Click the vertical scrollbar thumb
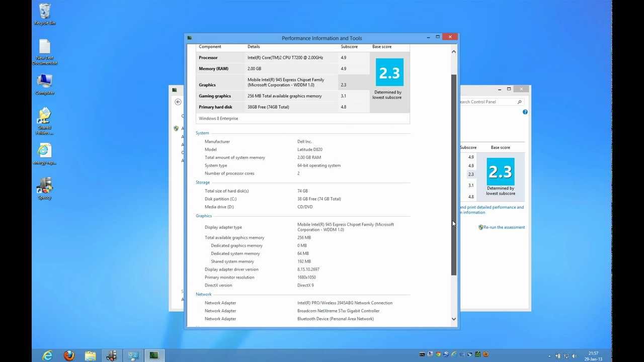 453,174
